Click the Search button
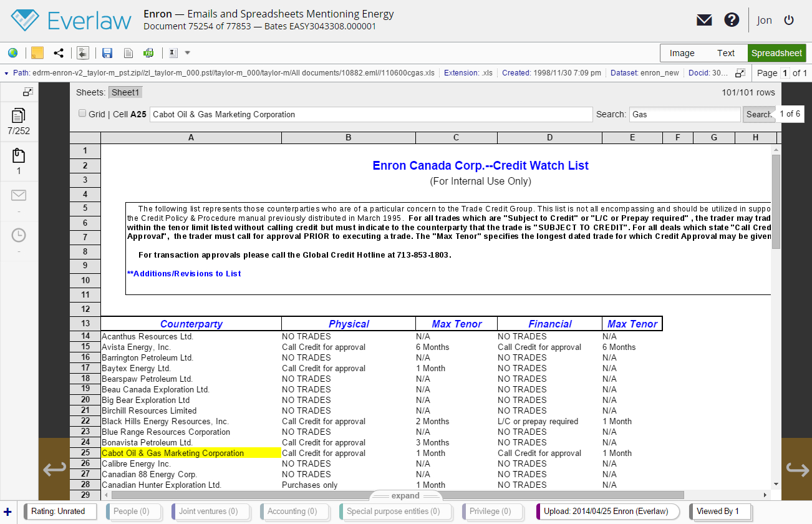812x524 pixels. pos(759,114)
